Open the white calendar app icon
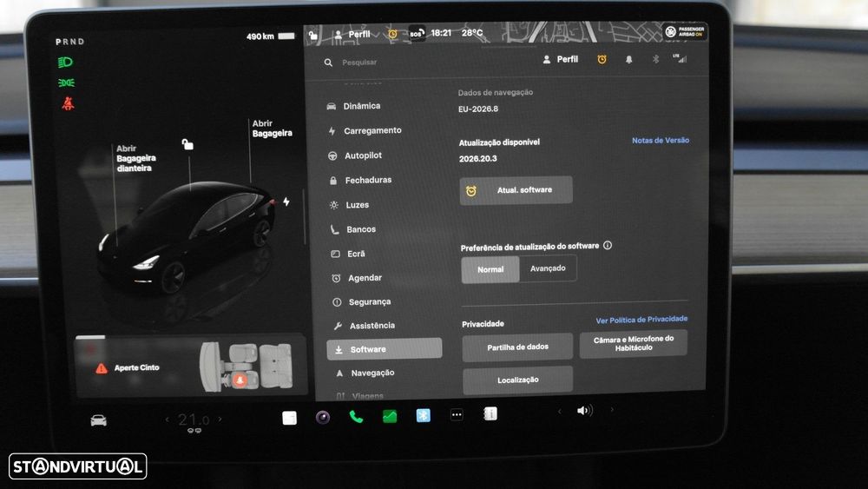 (290, 418)
